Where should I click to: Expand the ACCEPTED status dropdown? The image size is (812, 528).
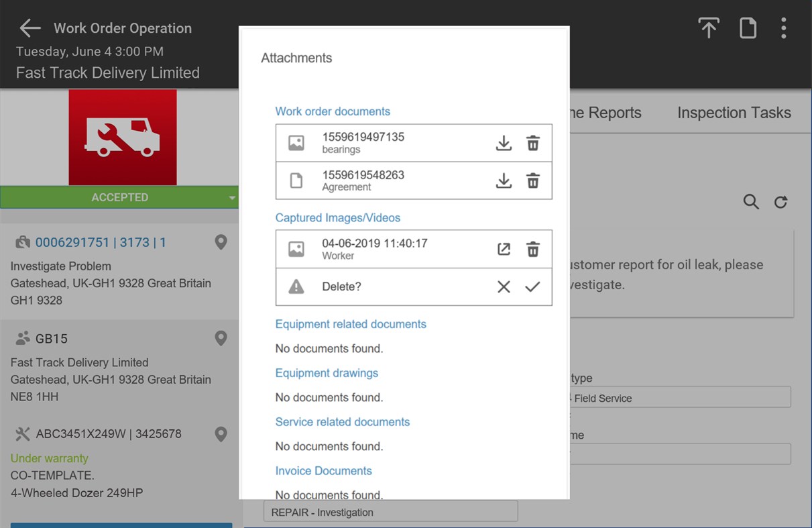coord(231,197)
